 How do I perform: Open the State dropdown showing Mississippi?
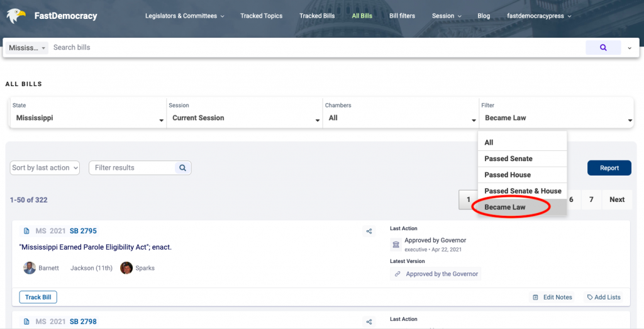tap(87, 118)
